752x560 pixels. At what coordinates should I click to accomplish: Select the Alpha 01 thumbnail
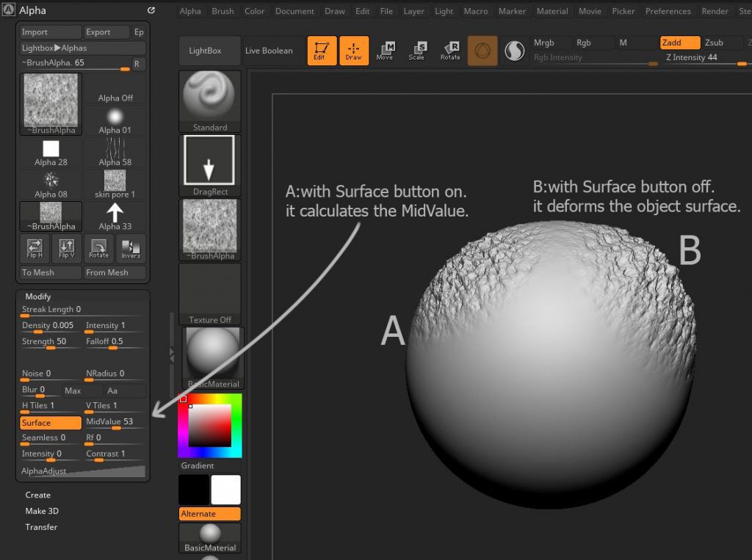(x=115, y=120)
